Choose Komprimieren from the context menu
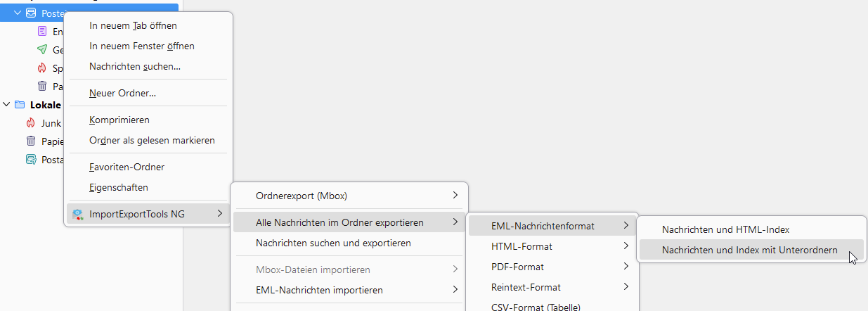Viewport: 868px width, 311px height. [119, 120]
